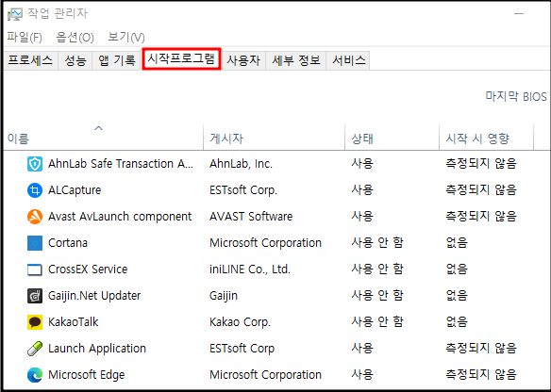The width and height of the screenshot is (551, 392).
Task: Select the AhnLab Safe Transaction A... row name
Action: 121,164
